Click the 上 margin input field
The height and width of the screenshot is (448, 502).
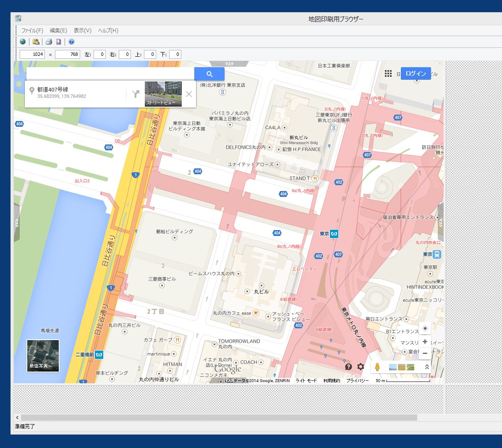[x=150, y=55]
